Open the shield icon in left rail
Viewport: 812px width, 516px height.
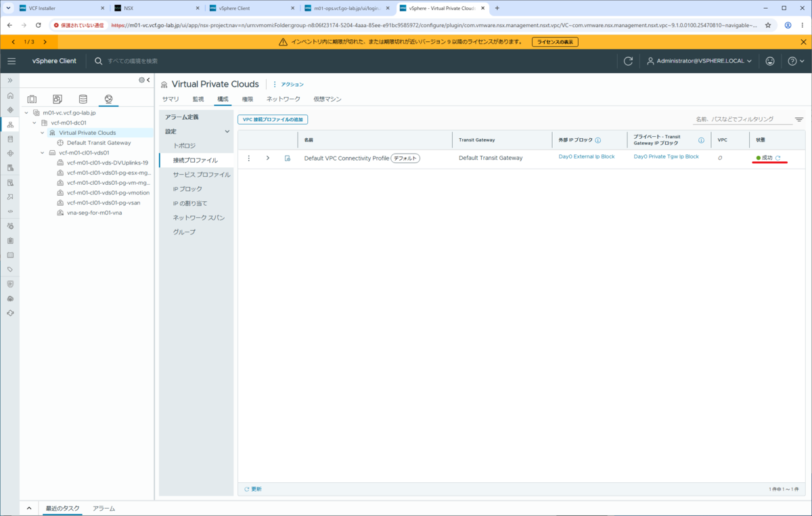[10, 284]
